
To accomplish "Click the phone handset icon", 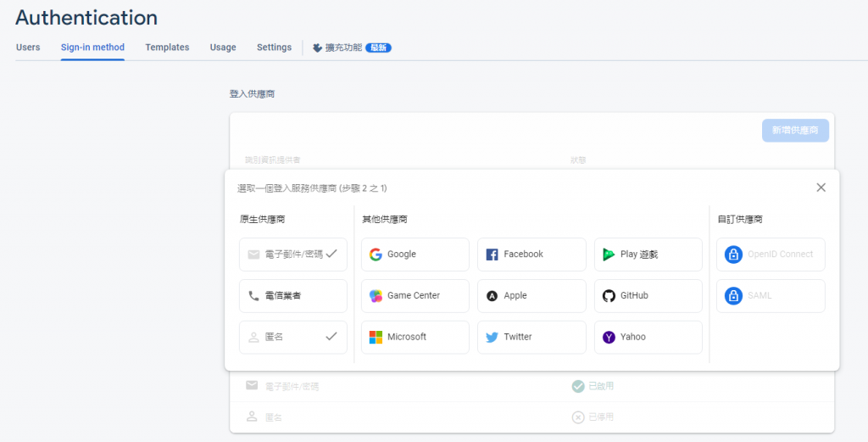I will pyautogui.click(x=253, y=296).
